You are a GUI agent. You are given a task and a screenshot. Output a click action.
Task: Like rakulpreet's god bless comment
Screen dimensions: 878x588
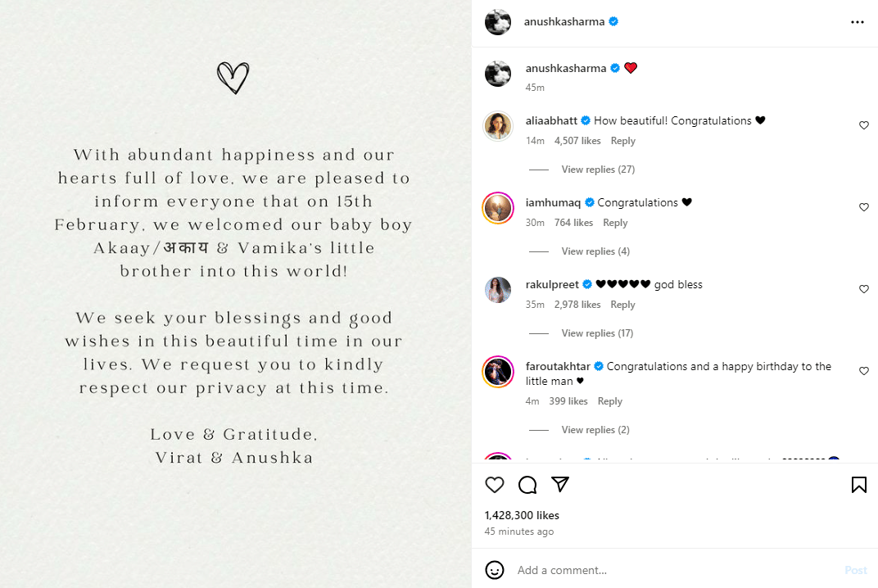click(x=863, y=289)
